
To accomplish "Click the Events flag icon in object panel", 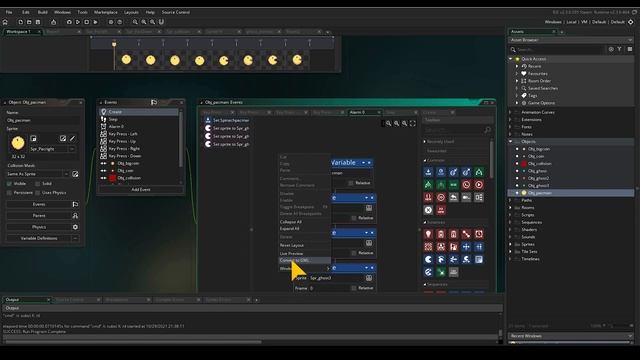I will tap(75, 204).
